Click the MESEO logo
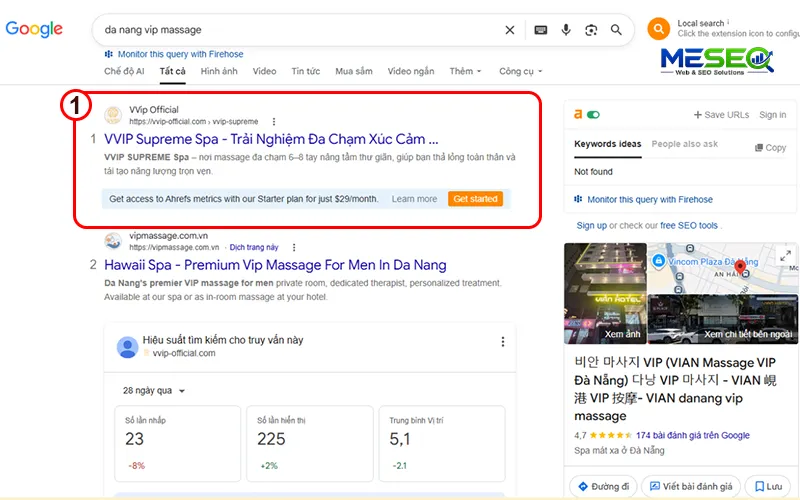The image size is (800, 500). (717, 62)
